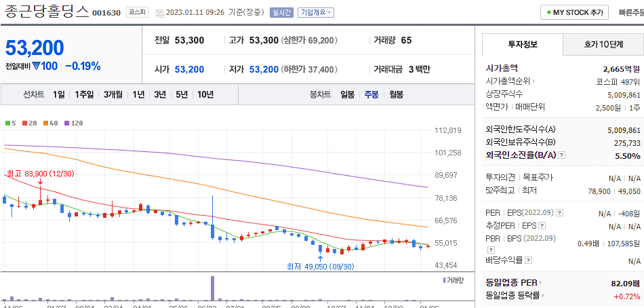Select the 3년 line chart period
The width and height of the screenshot is (644, 308).
coord(160,94)
